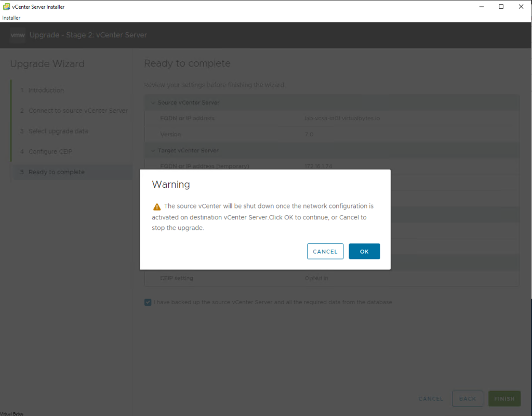
Task: Collapse the Target vCenter Server section
Action: tap(153, 150)
